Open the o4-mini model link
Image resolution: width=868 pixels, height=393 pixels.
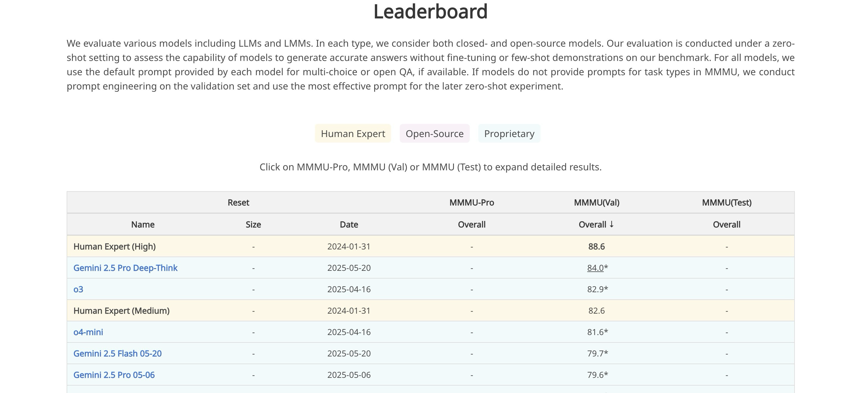coord(88,332)
